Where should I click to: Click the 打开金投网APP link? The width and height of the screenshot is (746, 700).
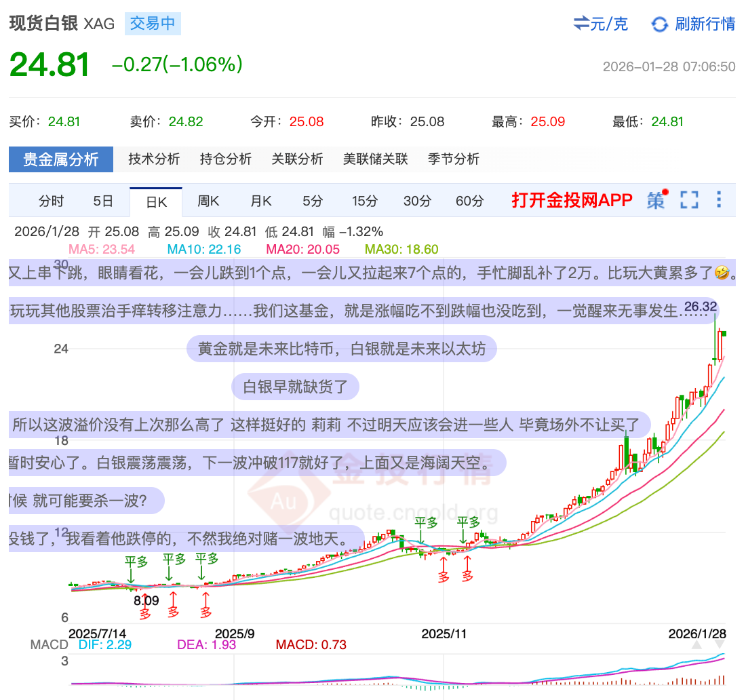coord(572,200)
